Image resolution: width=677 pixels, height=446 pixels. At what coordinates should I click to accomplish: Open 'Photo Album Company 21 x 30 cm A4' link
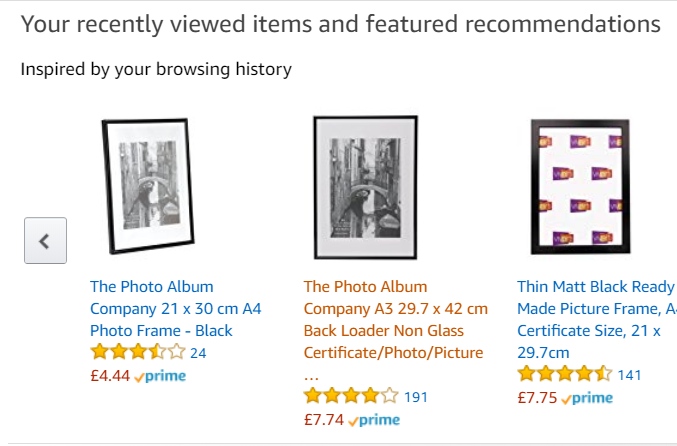175,308
